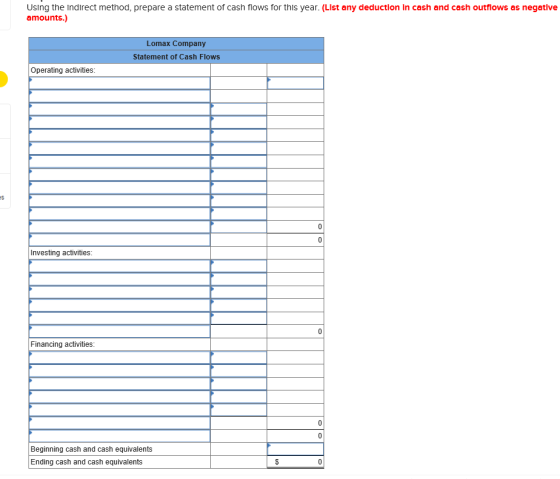Click zero total directly above Financing activities row
This screenshot has width=560, height=479.
point(295,331)
